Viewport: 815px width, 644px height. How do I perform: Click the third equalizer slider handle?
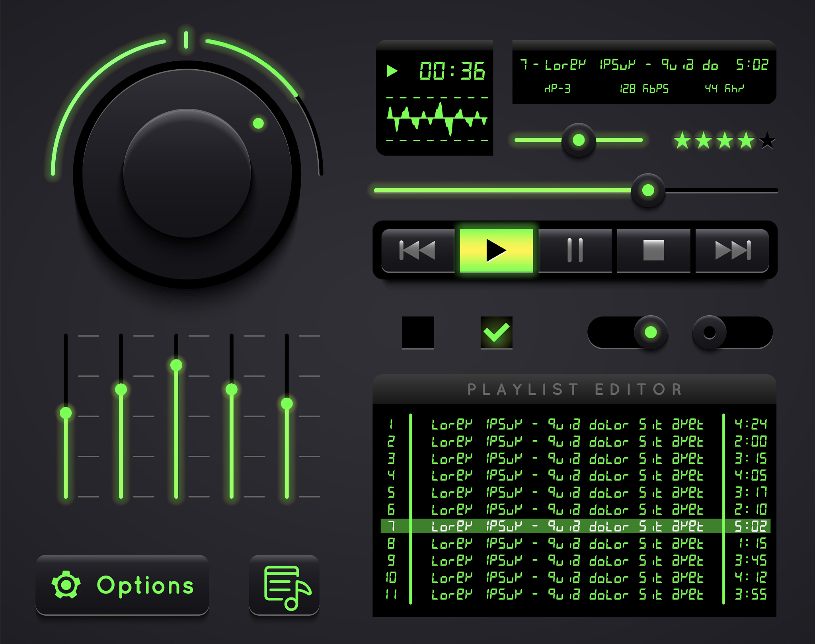pos(176,365)
